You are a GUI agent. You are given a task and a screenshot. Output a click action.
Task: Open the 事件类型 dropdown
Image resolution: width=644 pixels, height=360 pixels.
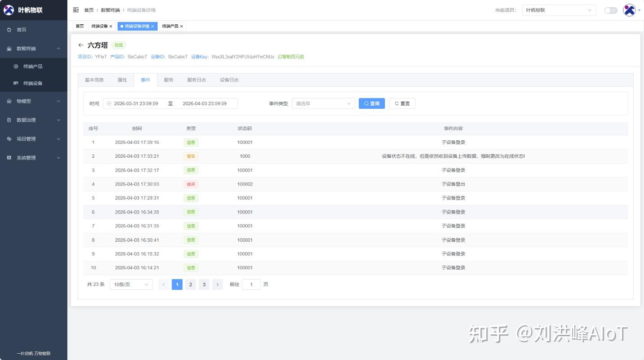[323, 104]
